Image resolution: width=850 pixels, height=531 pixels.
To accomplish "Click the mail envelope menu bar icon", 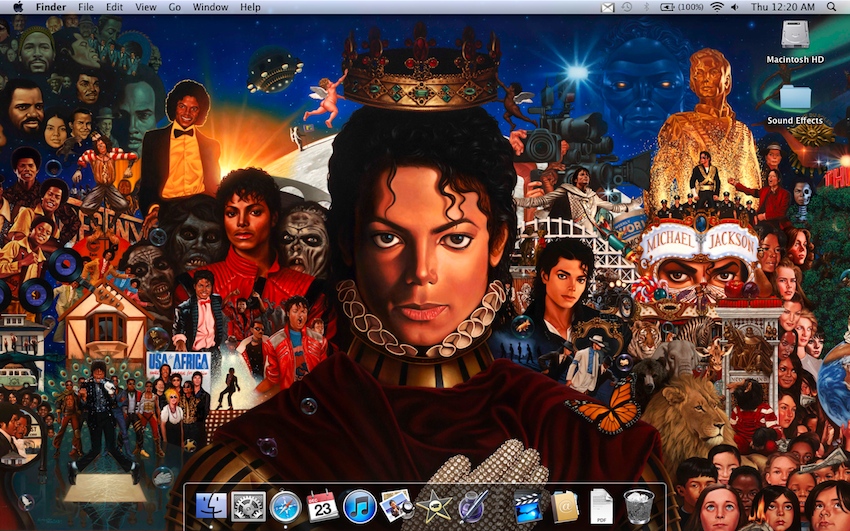I will (608, 7).
